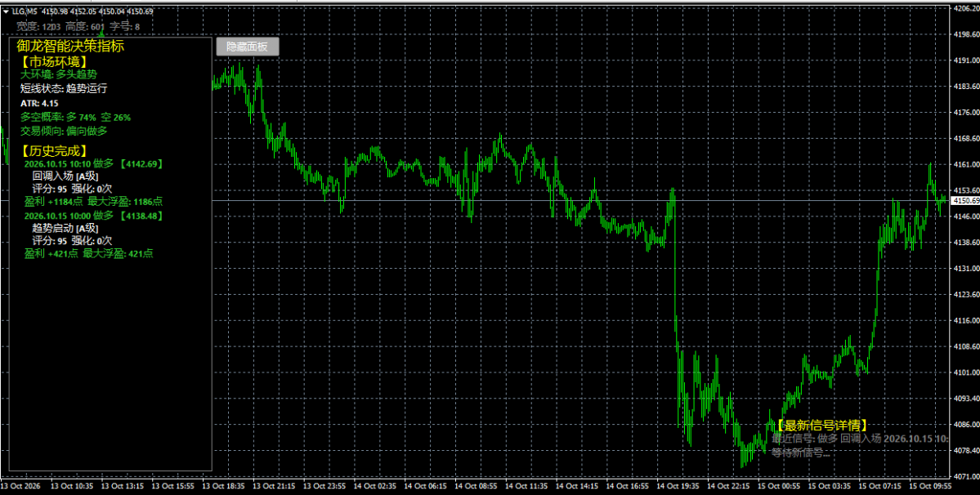Select the 10:10 做多 【4142.69】 history entry

[94, 163]
